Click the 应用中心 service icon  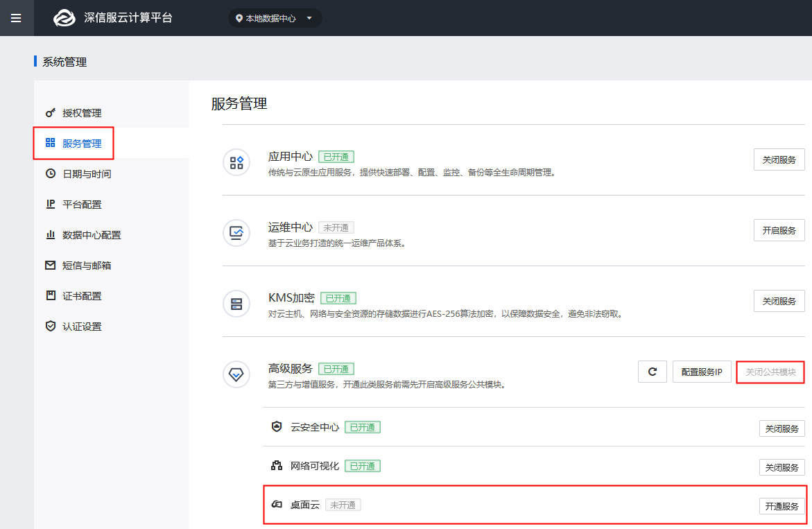click(236, 162)
